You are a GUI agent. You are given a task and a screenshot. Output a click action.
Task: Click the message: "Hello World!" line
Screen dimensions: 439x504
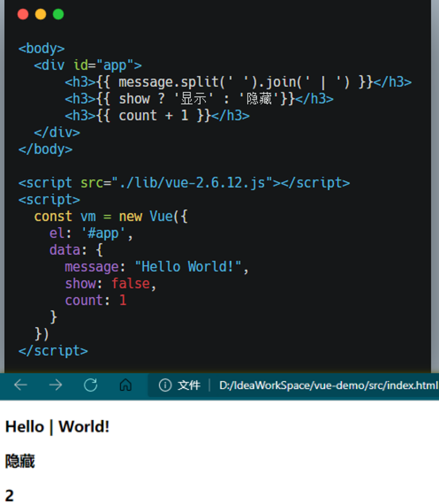pyautogui.click(x=157, y=267)
